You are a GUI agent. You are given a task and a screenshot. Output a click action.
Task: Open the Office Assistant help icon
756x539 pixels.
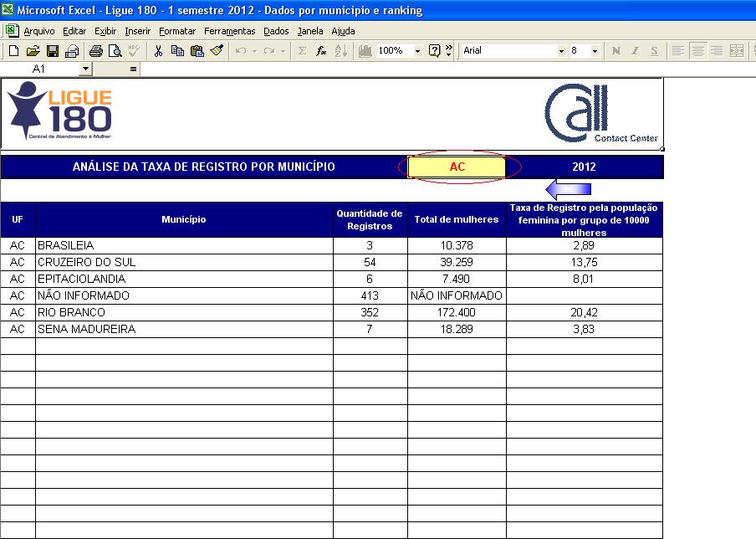tap(435, 51)
